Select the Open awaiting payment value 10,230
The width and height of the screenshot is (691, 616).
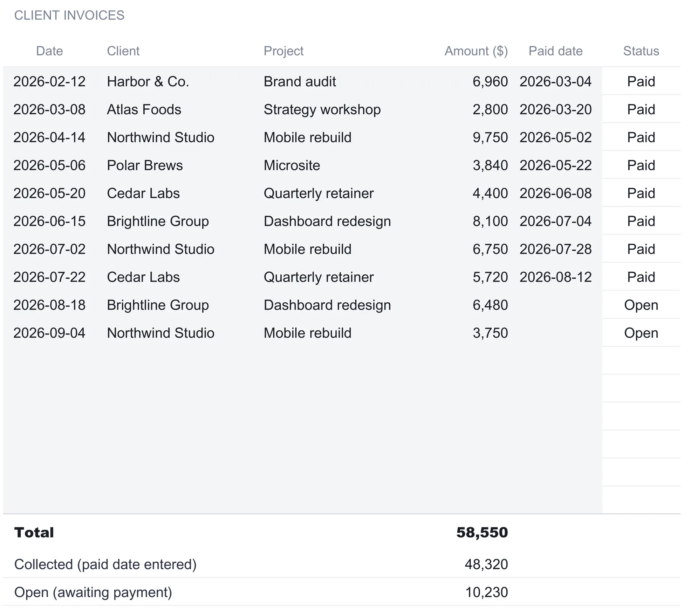486,593
